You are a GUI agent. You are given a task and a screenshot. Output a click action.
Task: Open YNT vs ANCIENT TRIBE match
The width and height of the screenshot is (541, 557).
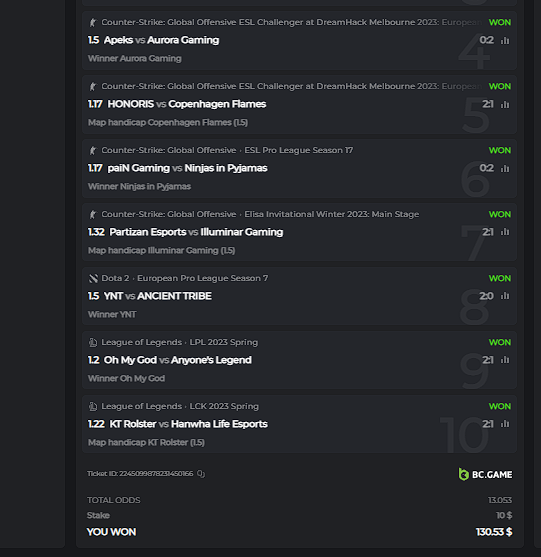(x=157, y=296)
